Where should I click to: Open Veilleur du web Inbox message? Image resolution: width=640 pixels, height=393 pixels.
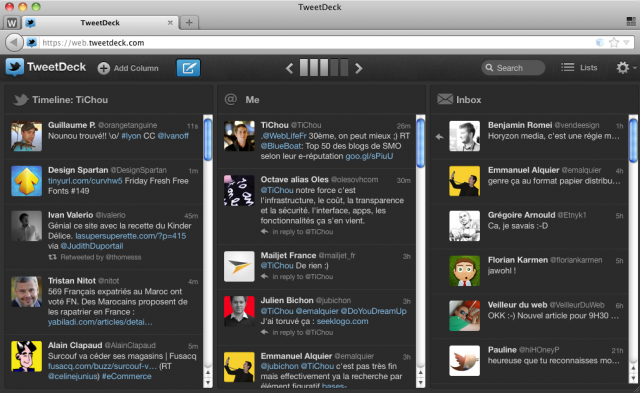530,315
